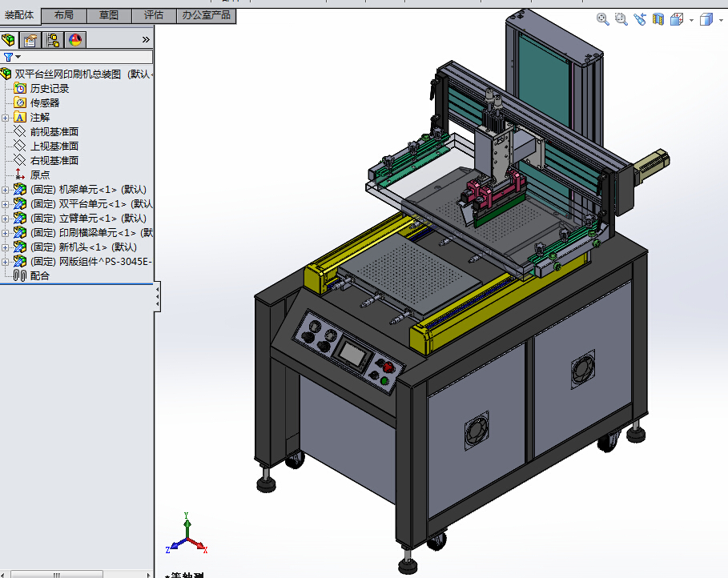Click the 前视基准面 plane icon

click(19, 131)
